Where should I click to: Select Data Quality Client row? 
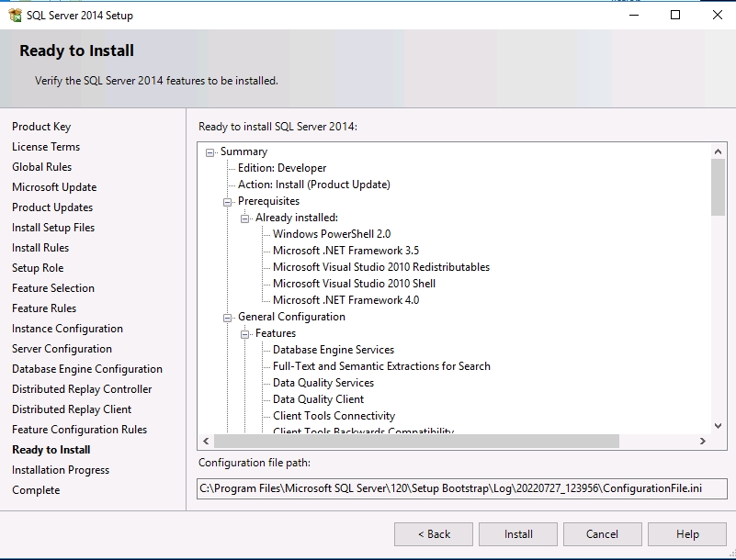[318, 399]
